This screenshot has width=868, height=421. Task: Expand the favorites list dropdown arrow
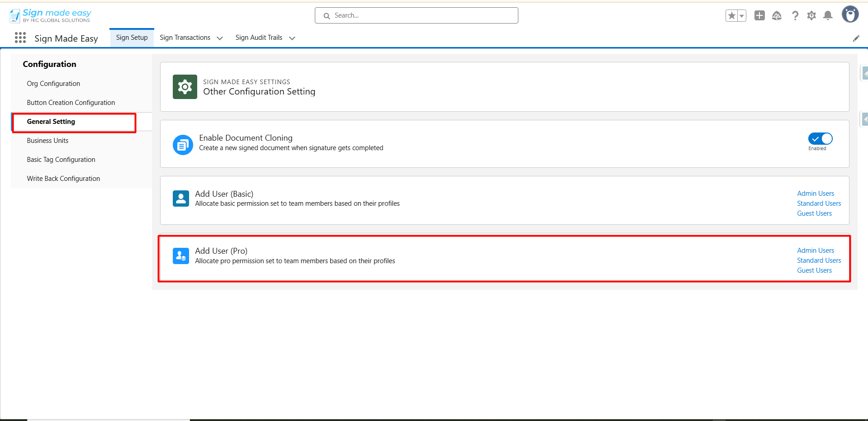(742, 16)
